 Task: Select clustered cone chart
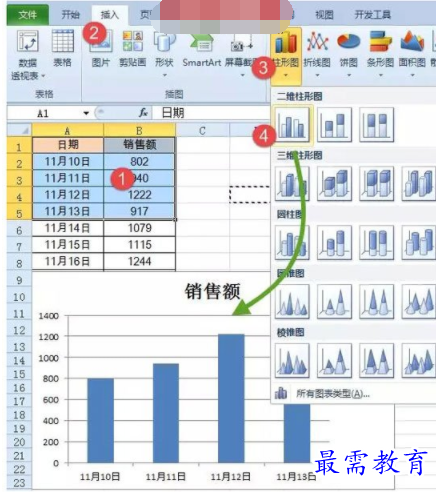(292, 302)
